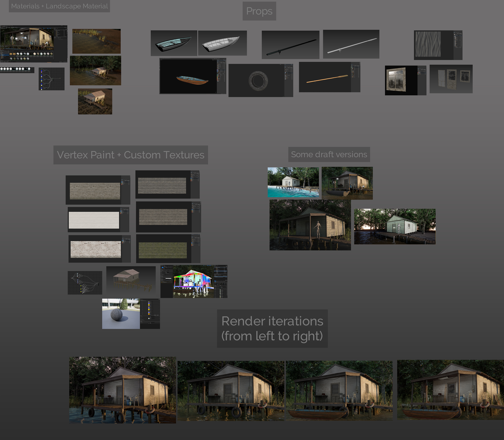Click the 'Some draft versions' heading
Screen dimensions: 504x440
point(329,154)
